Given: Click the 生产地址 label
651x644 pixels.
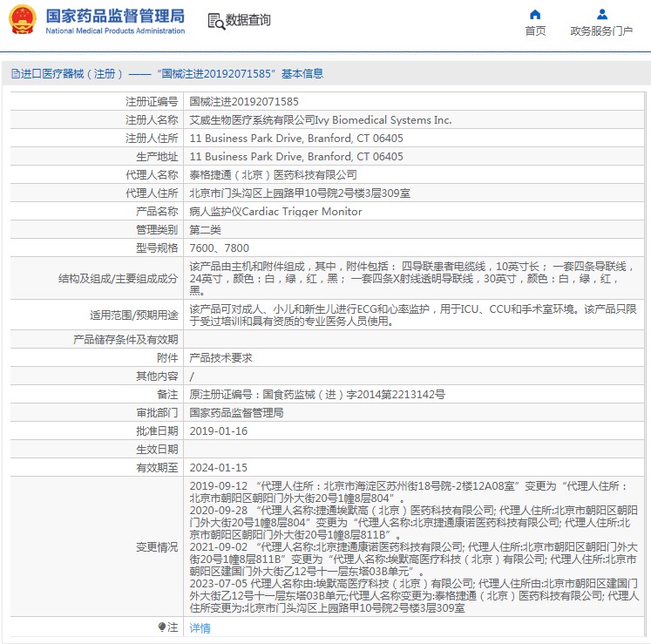Looking at the screenshot, I should pyautogui.click(x=157, y=157).
